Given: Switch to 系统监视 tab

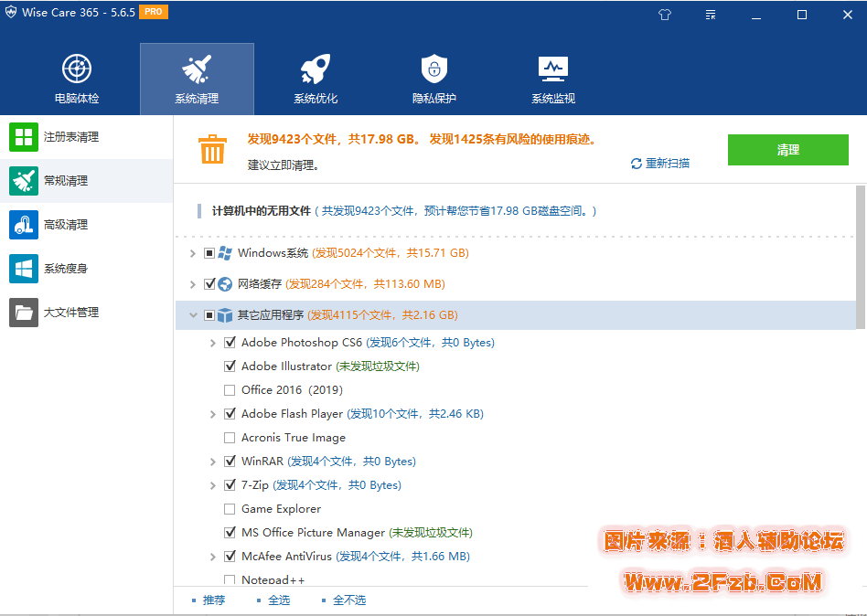Looking at the screenshot, I should point(553,79).
